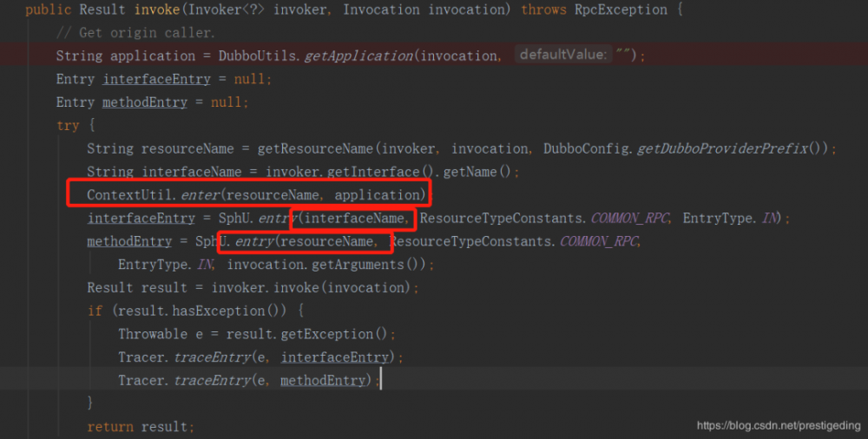Click the "Throwable" type

pyautogui.click(x=153, y=334)
